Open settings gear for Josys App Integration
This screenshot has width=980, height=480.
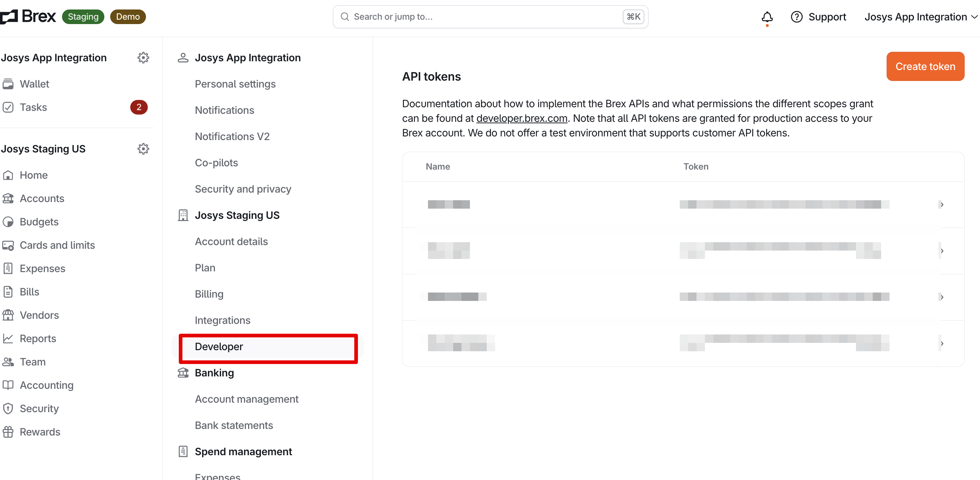(x=143, y=58)
